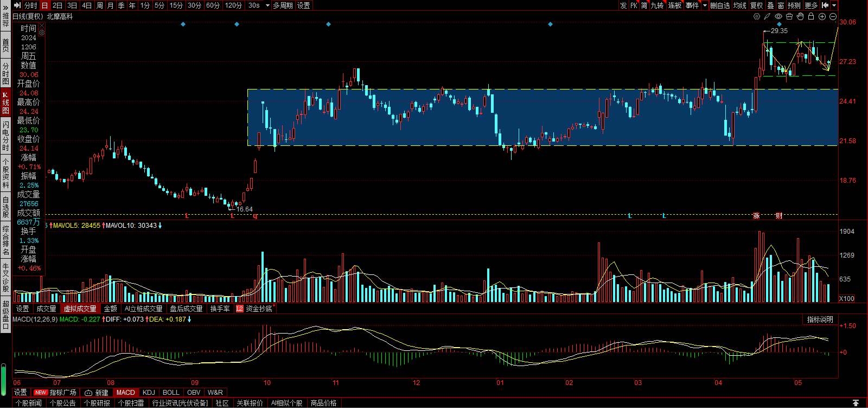Screen dimensions: 868x410
Task: Click the PK compare button
Action: pos(634,5)
